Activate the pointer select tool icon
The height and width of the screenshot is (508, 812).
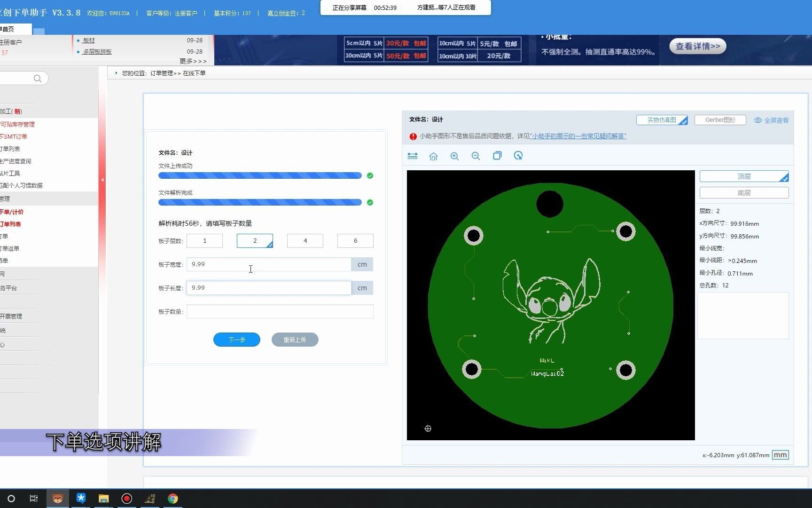point(518,156)
